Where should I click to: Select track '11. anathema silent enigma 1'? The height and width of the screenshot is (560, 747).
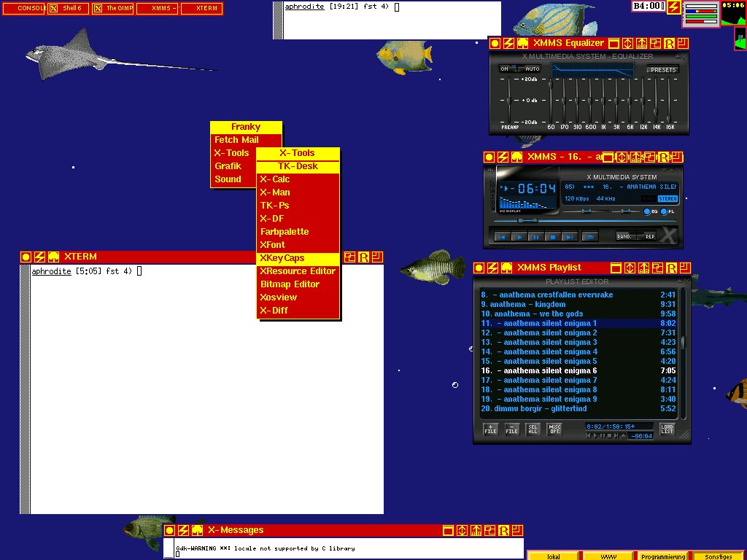(x=578, y=323)
